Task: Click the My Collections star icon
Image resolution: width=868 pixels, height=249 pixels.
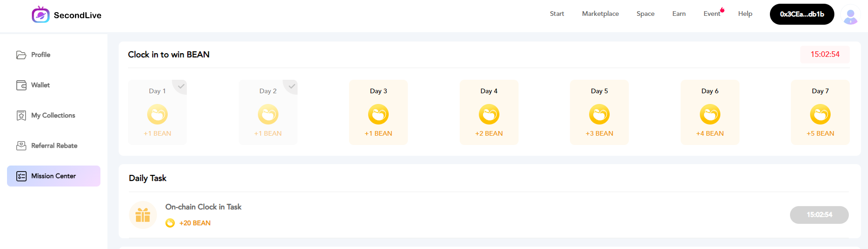Action: coord(21,116)
